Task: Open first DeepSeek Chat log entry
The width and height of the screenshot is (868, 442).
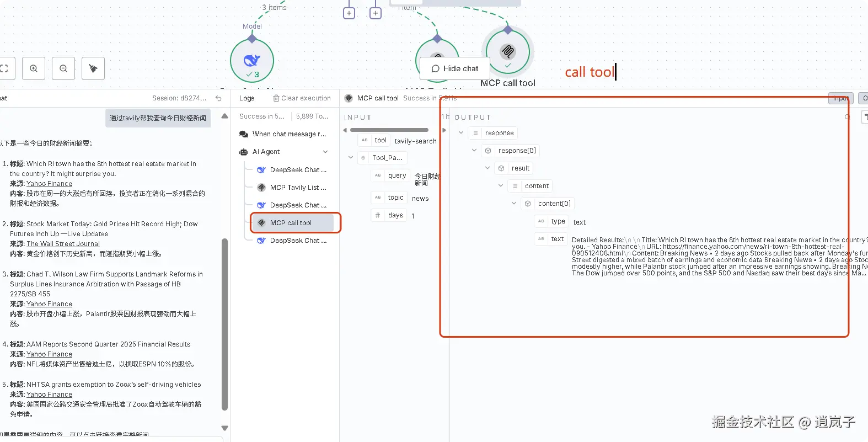Action: pyautogui.click(x=292, y=170)
